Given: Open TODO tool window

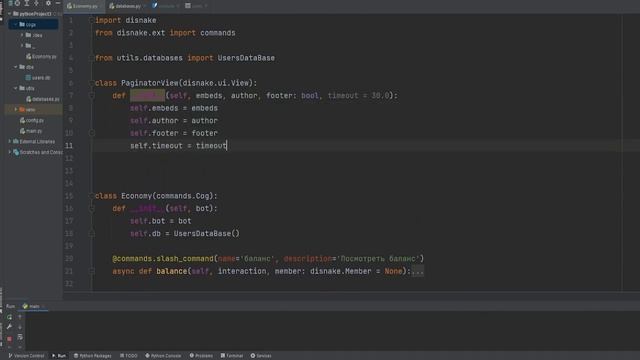Looking at the screenshot, I should click(x=129, y=356).
